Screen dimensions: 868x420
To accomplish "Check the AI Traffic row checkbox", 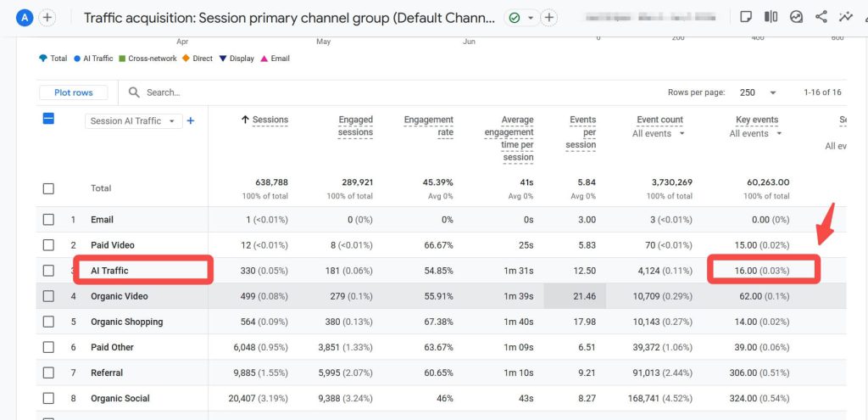I will coord(48,271).
